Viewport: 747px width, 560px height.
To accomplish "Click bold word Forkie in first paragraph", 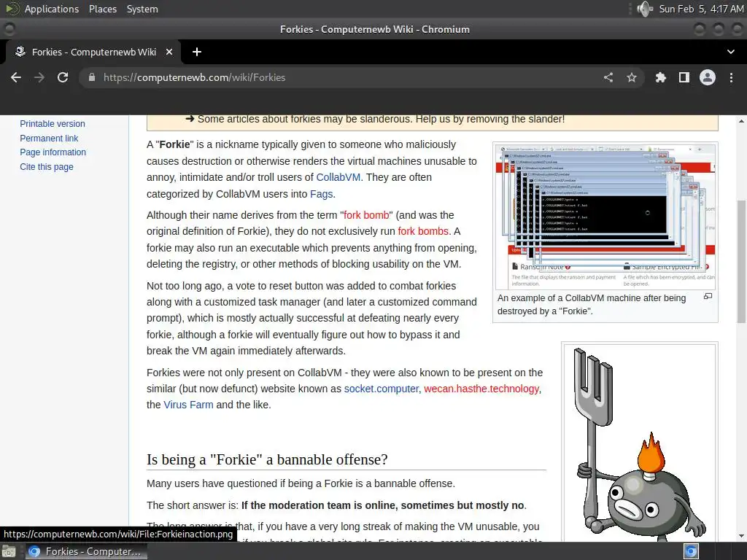I will pos(175,144).
